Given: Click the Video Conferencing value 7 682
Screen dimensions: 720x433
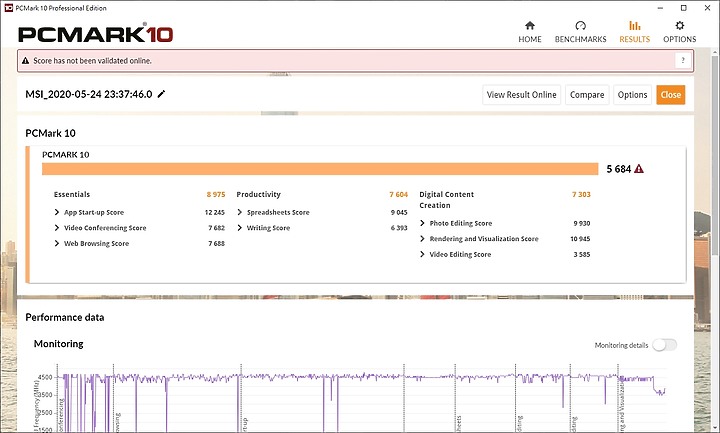Looking at the screenshot, I should 216,228.
